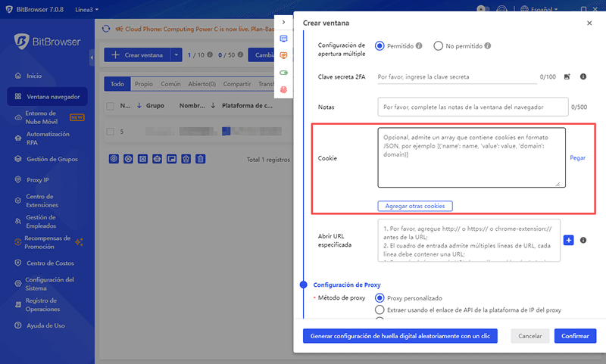Click the first batch action wheel icon
The image size is (606, 364).
(x=114, y=159)
